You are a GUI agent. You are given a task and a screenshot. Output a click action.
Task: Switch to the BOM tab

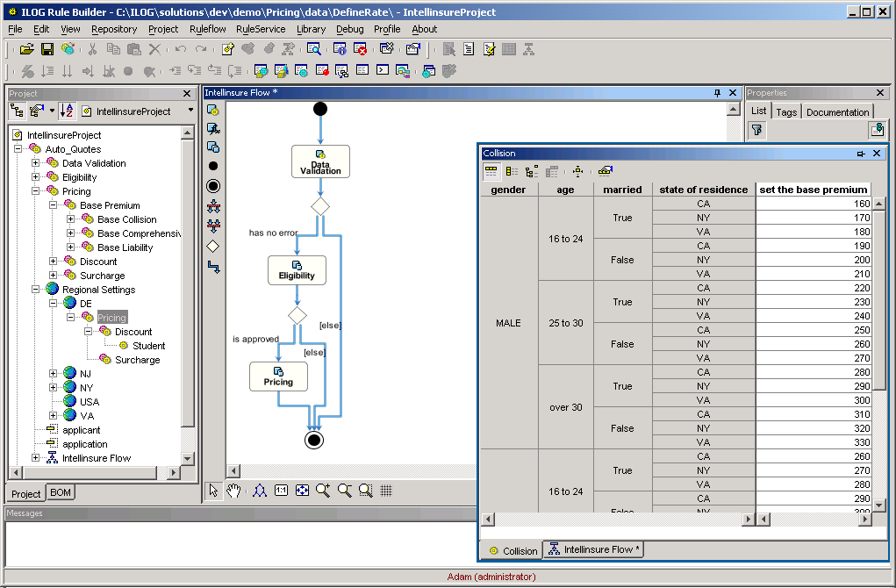[x=61, y=492]
